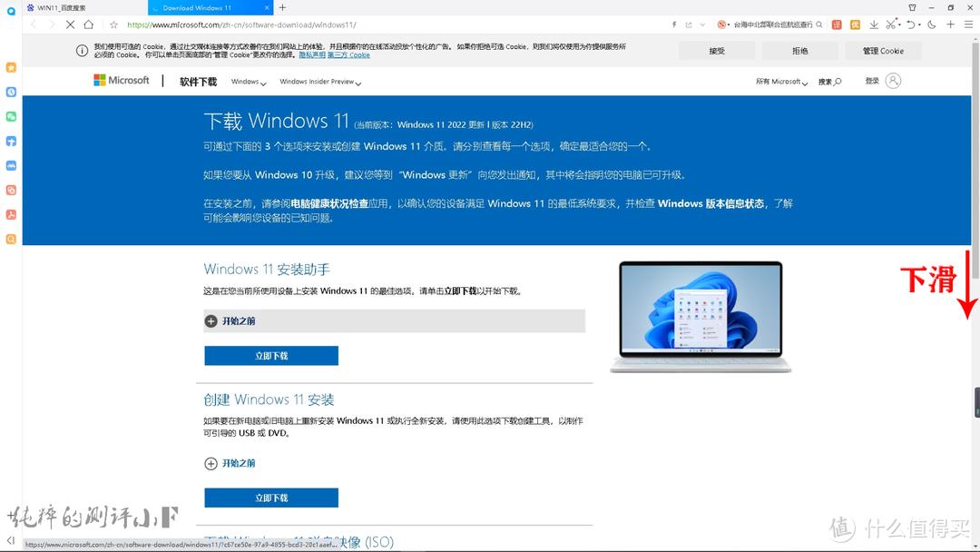Click 立即下载 under Windows 11 安装助手
Image resolution: width=980 pixels, height=552 pixels.
(x=270, y=355)
